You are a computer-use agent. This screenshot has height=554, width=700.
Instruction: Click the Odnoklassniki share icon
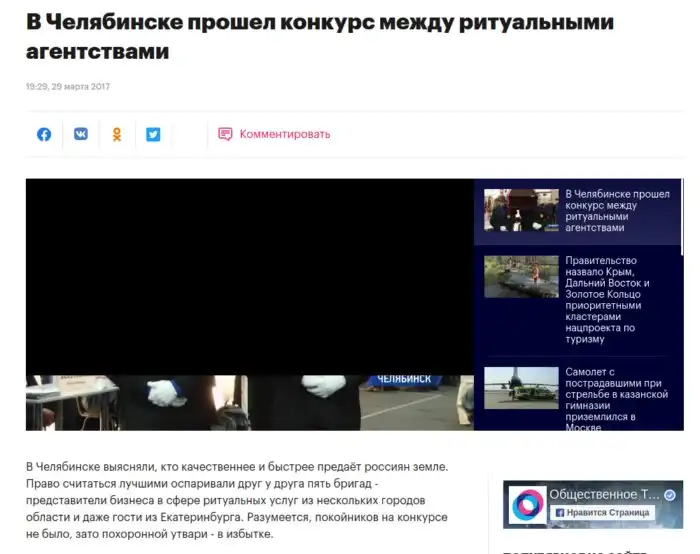coord(117,134)
